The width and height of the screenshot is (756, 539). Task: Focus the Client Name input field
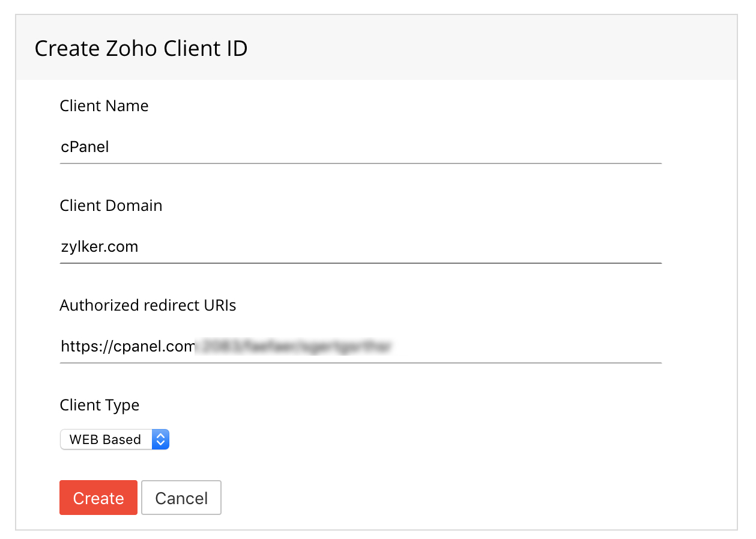coord(360,147)
